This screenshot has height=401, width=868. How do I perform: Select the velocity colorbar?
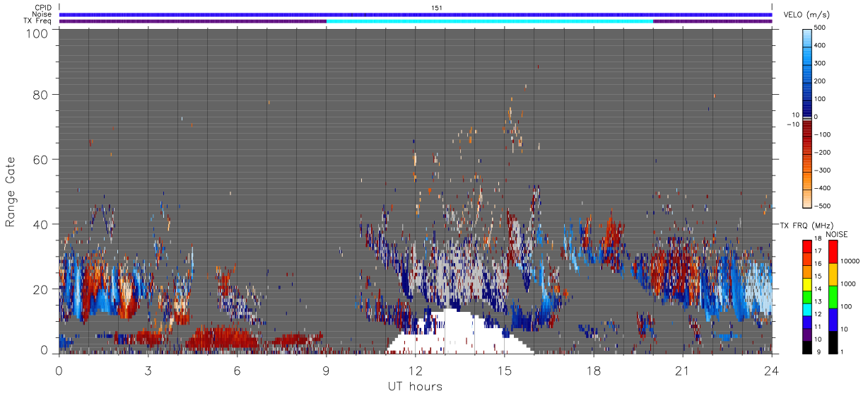(x=809, y=118)
